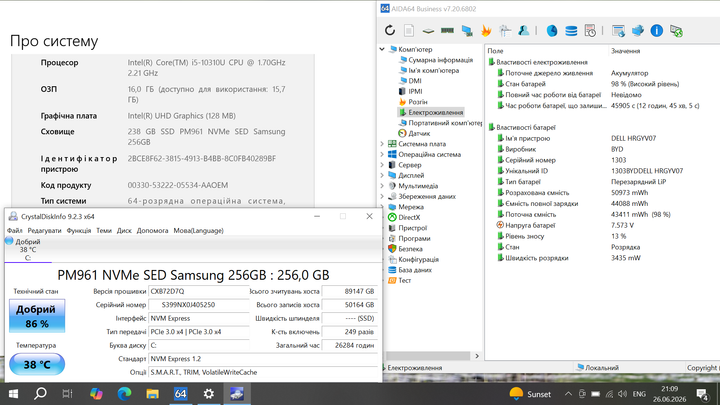Select Ім'я комп'ютера tree item

coord(433,70)
